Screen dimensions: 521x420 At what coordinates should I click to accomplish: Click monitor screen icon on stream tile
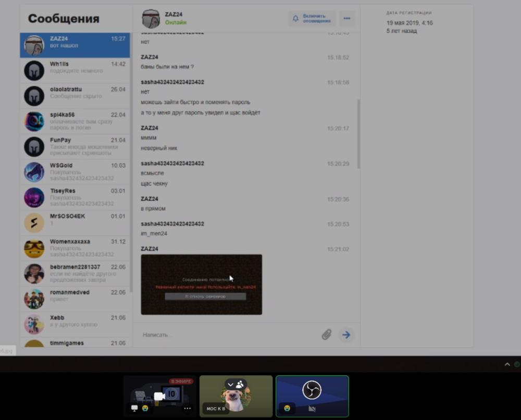pos(134,408)
